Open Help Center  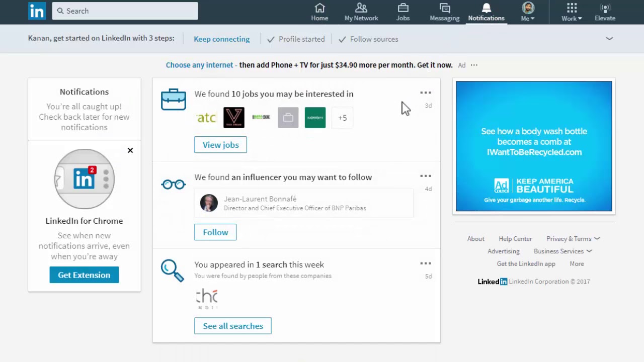pos(515,239)
